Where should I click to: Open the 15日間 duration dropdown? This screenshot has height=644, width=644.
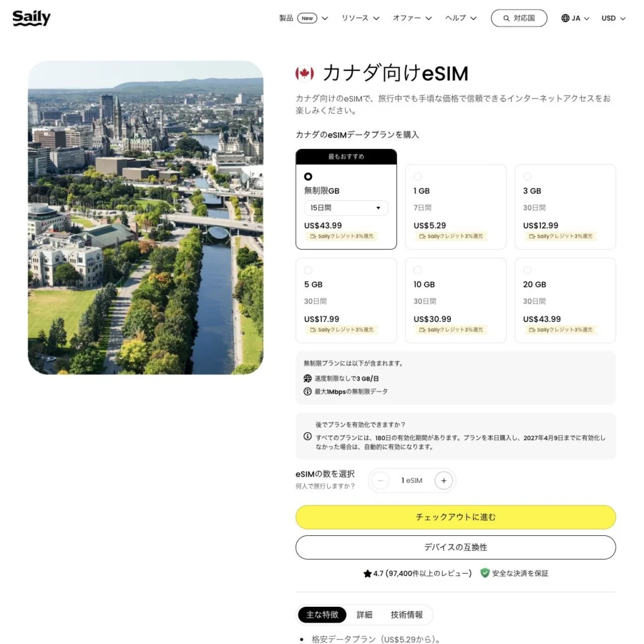click(x=346, y=208)
